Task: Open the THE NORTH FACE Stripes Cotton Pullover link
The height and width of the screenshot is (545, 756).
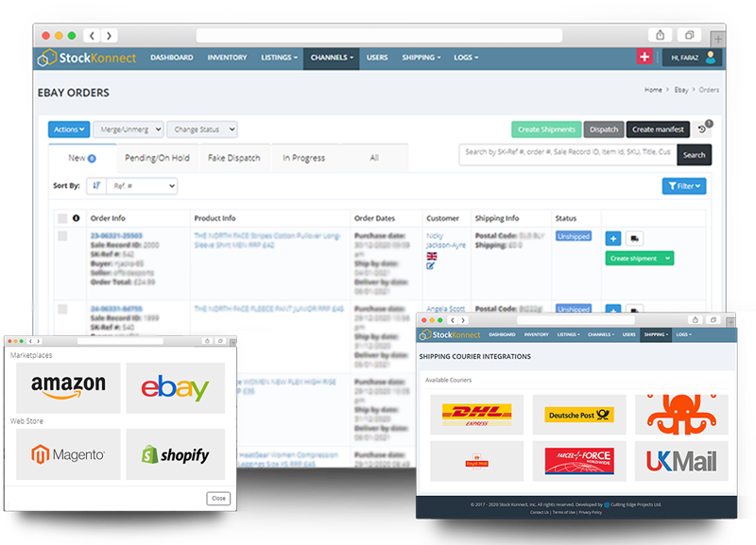Action: coord(267,240)
